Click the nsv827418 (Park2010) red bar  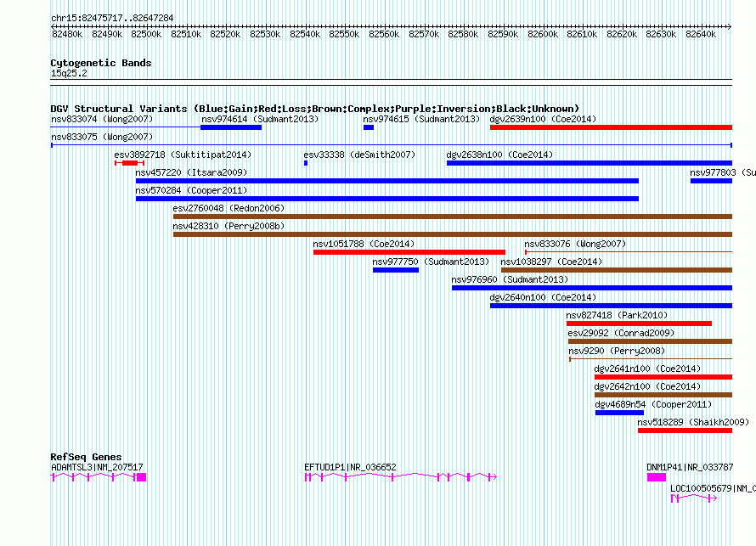(640, 324)
